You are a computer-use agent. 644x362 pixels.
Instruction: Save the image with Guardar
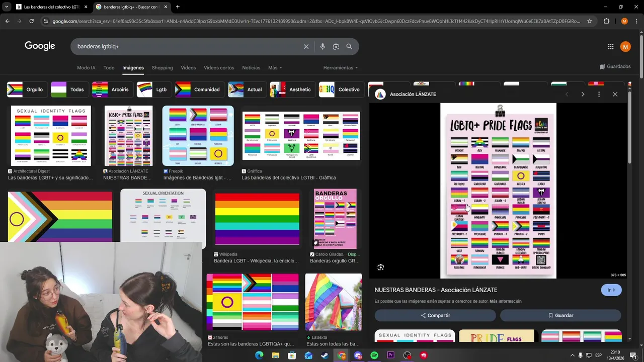click(560, 315)
